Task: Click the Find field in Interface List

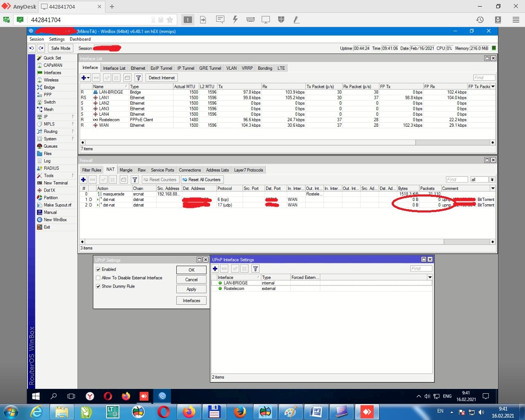Action: tap(484, 78)
